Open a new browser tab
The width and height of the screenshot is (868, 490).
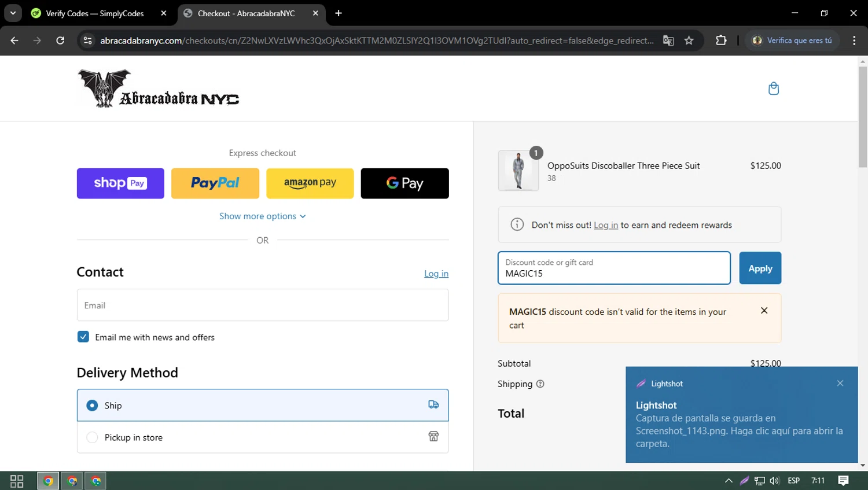[339, 13]
